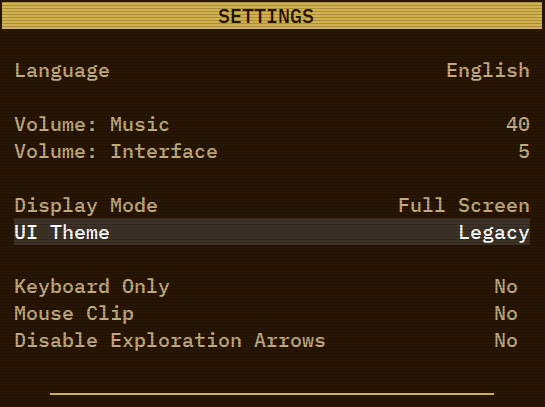Toggle Disable Exploration Arrows No value
Image resolution: width=545 pixels, height=407 pixels.
(x=506, y=341)
